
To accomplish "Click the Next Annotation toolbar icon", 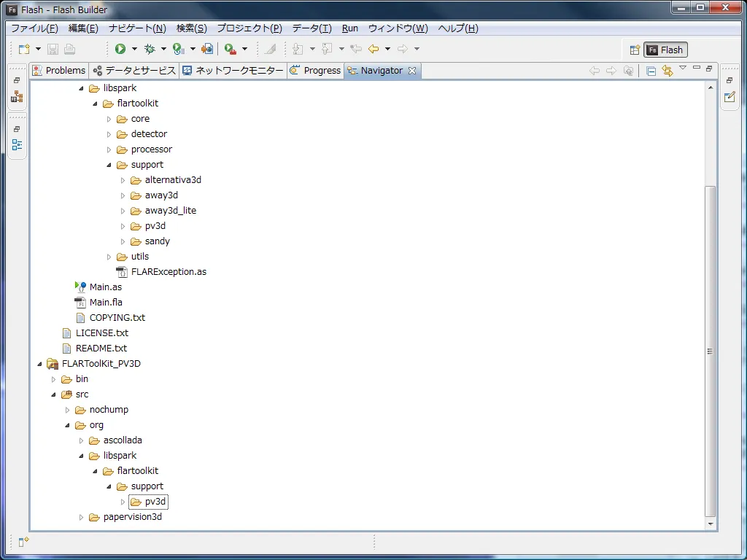I will [298, 49].
